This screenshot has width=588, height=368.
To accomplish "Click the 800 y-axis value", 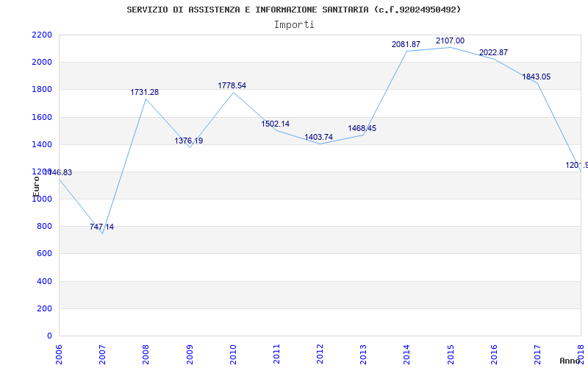I will click(x=44, y=227).
